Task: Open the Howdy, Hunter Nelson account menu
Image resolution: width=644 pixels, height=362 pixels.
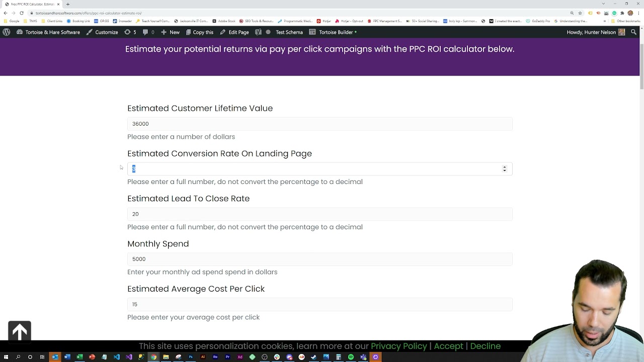Action: coord(596,32)
